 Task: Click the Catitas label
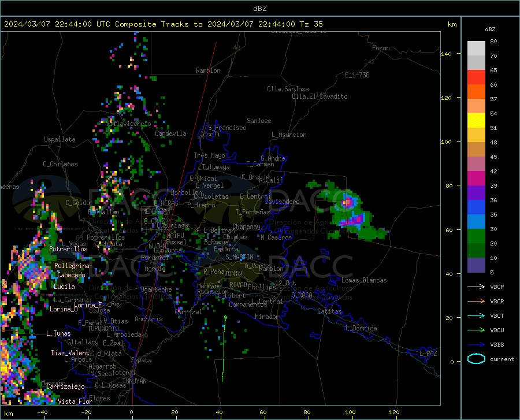click(329, 311)
